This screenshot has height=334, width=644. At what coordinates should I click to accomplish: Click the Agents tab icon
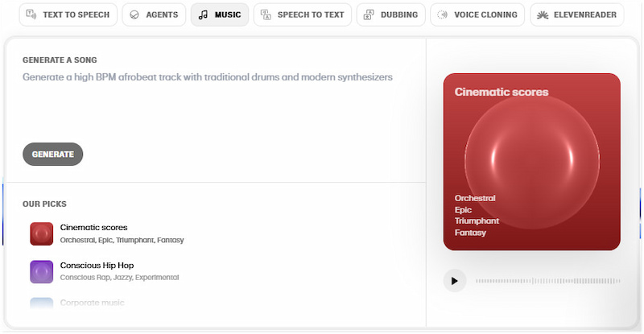(134, 14)
